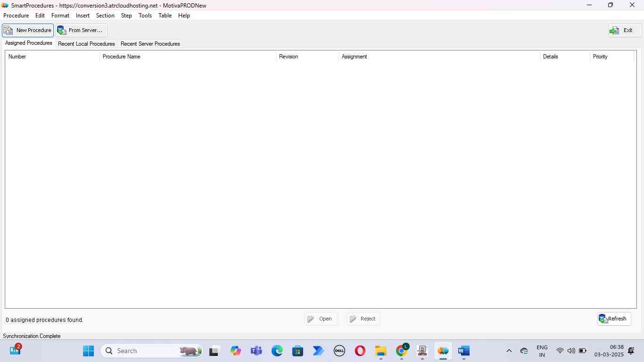The height and width of the screenshot is (362, 644).
Task: Click the Windows taskbar Search box
Action: coord(141,351)
